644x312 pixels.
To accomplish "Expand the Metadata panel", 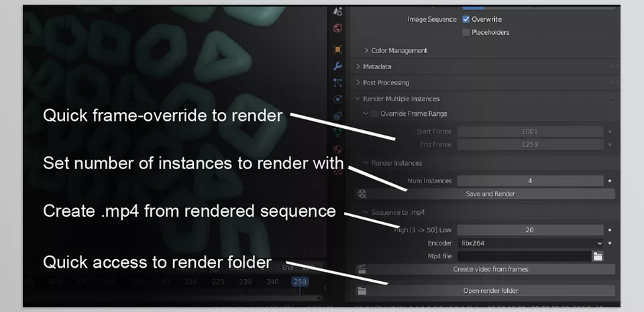I will (x=376, y=66).
